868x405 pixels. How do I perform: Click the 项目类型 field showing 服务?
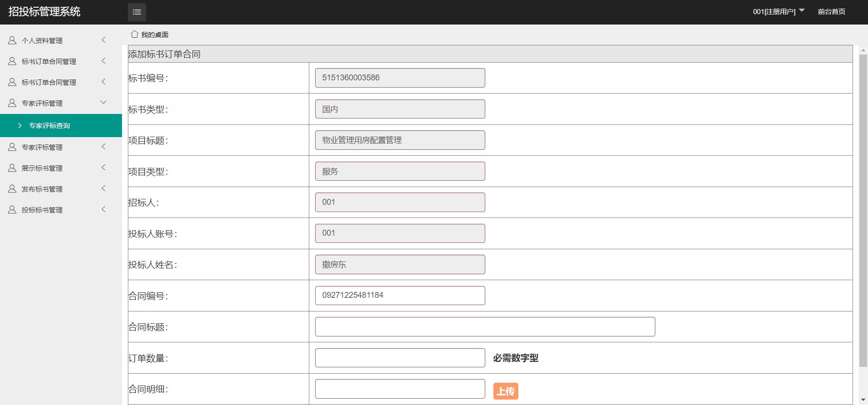400,171
